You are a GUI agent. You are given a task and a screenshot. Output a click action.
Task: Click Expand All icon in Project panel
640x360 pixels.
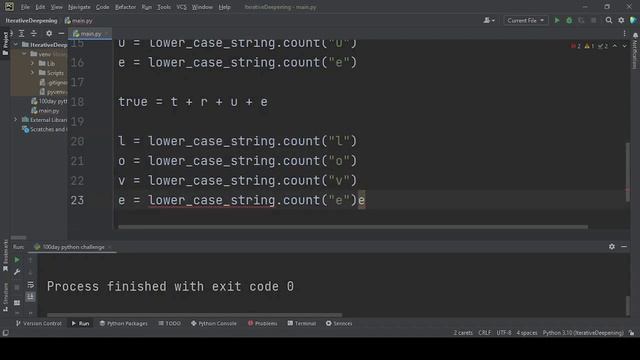22,33
